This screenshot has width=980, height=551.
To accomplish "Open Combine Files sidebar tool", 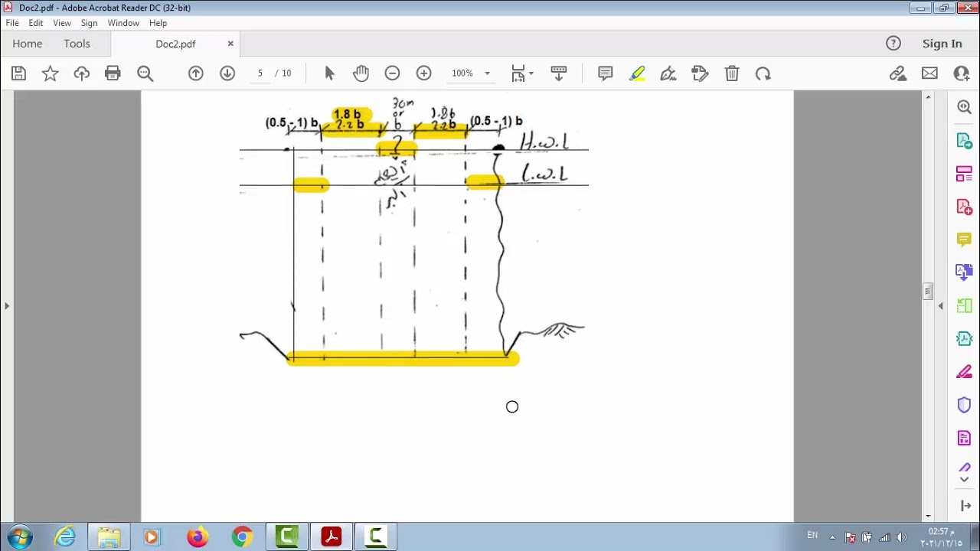I will click(964, 272).
